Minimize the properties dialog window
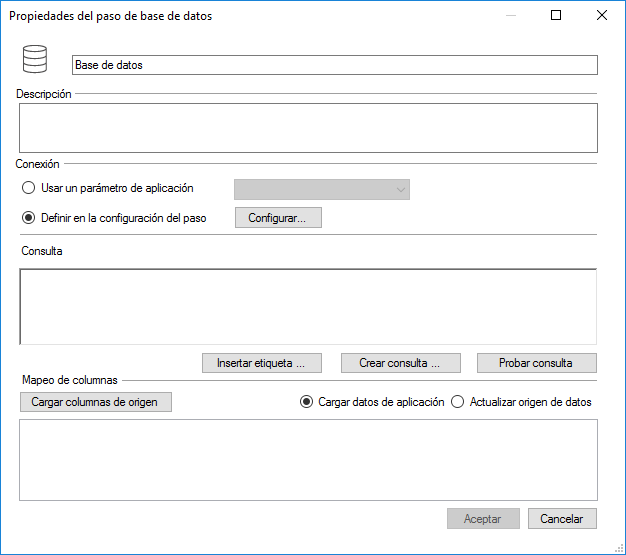Viewport: 626px width, 555px height. point(511,15)
